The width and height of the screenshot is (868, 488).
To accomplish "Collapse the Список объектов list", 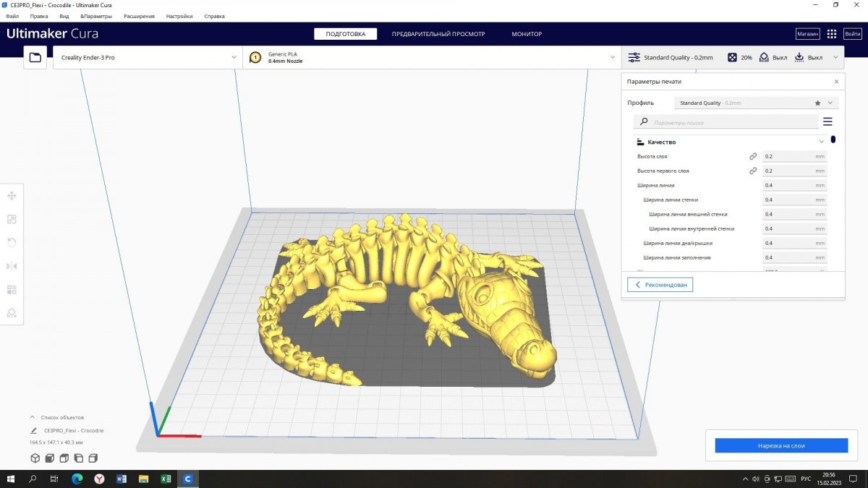I will (32, 417).
